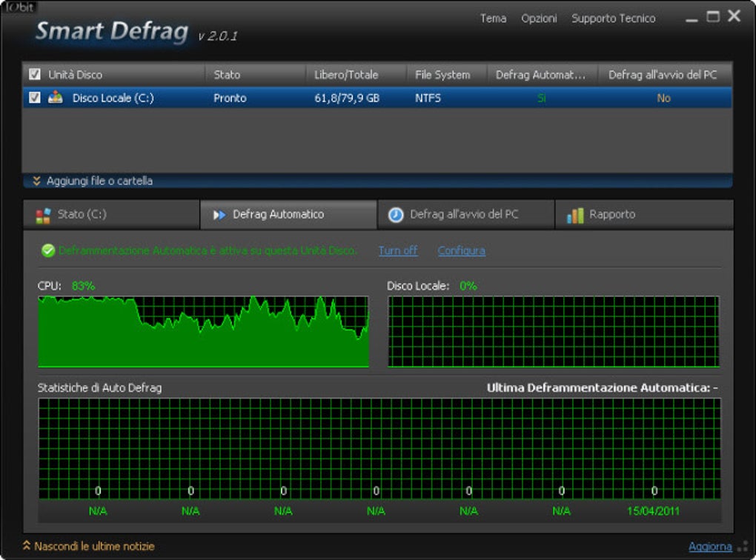Click the Statistiche di Auto Defrag chart
This screenshot has height=560, width=756.
(379, 448)
